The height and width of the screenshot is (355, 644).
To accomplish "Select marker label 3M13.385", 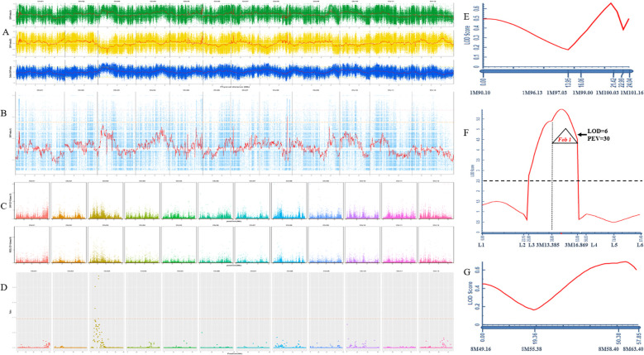I will pyautogui.click(x=550, y=245).
